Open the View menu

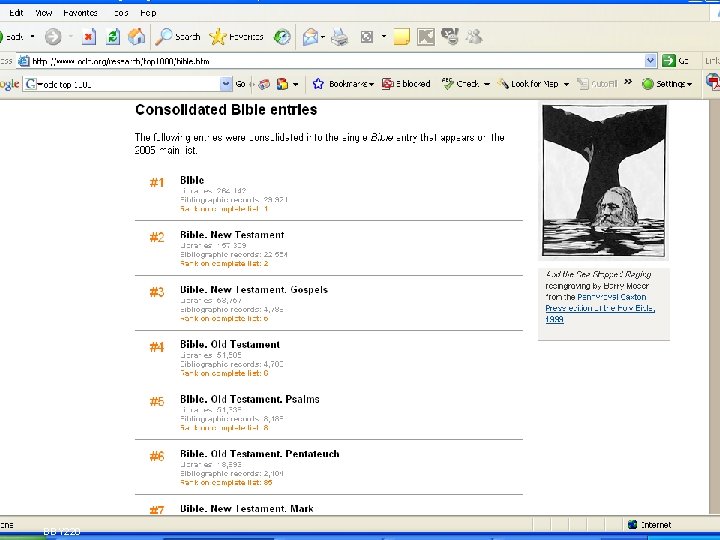[44, 13]
